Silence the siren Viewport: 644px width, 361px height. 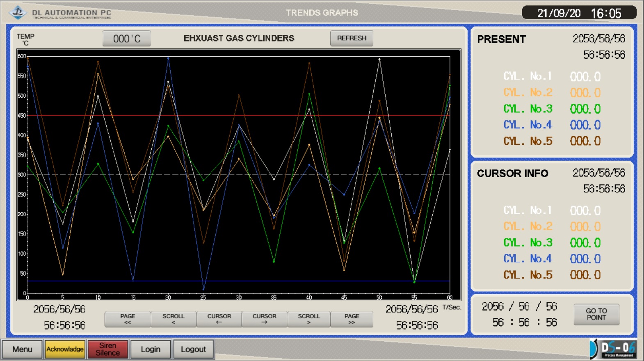coord(108,349)
